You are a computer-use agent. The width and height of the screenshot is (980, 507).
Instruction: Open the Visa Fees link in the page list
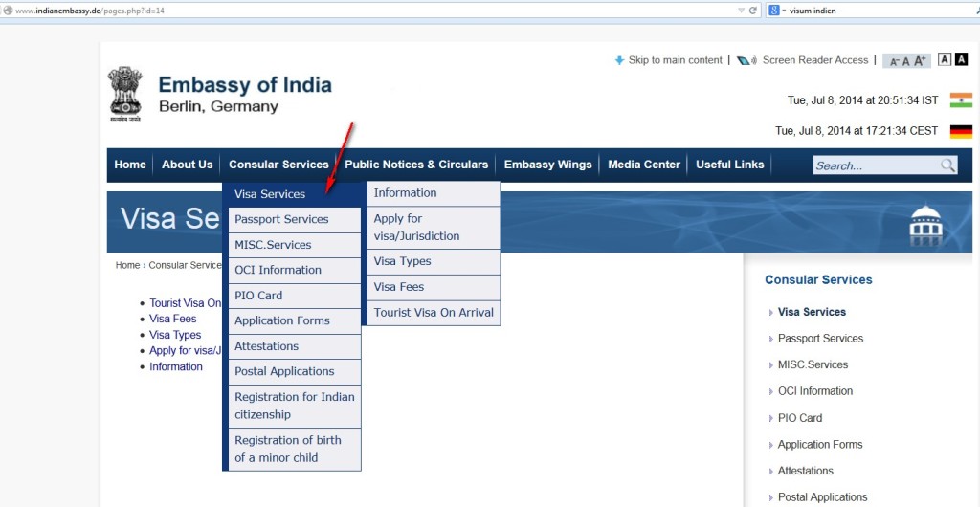pos(172,319)
